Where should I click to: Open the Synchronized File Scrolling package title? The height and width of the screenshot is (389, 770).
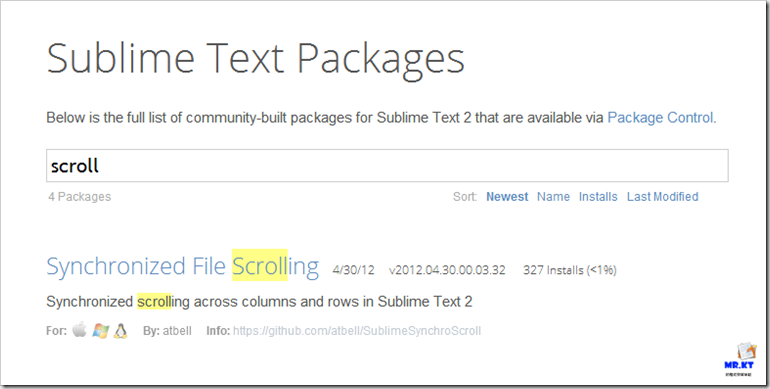[183, 266]
